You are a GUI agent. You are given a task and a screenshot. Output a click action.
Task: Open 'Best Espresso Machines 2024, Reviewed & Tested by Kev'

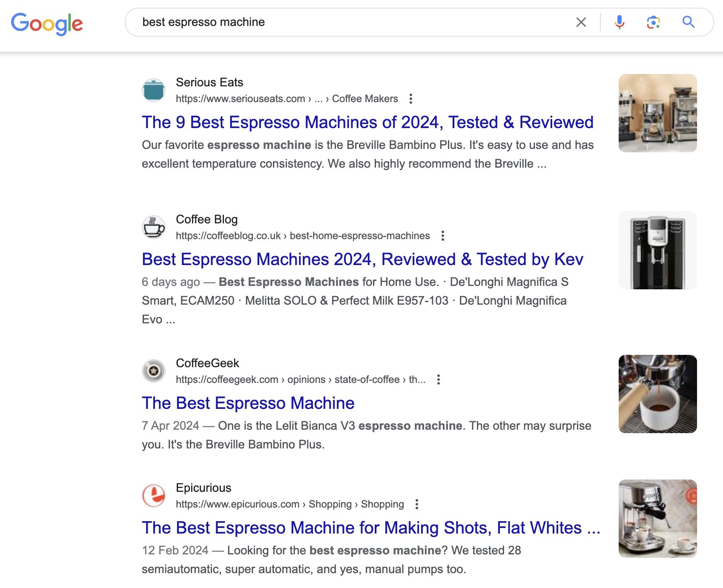pos(363,259)
